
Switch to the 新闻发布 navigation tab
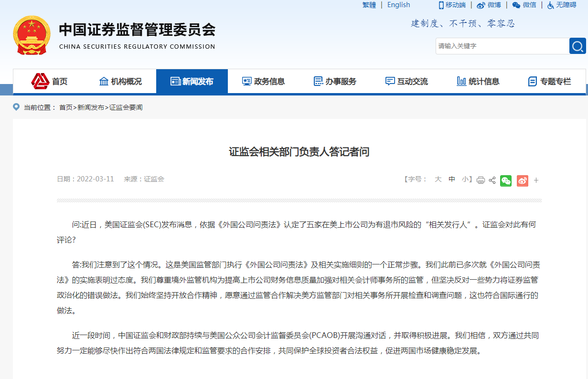[192, 81]
